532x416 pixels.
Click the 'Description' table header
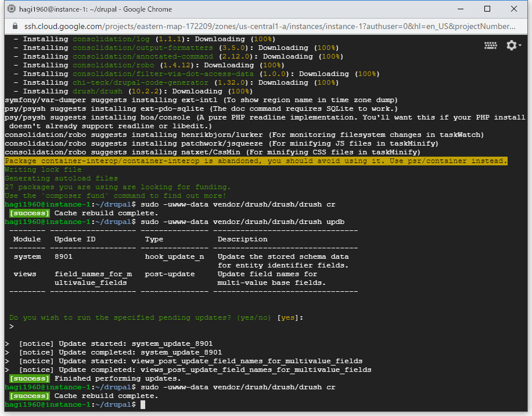[x=243, y=240]
